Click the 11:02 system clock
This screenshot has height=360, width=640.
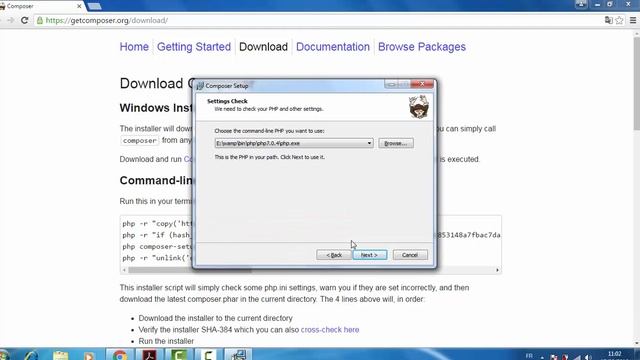pos(615,354)
